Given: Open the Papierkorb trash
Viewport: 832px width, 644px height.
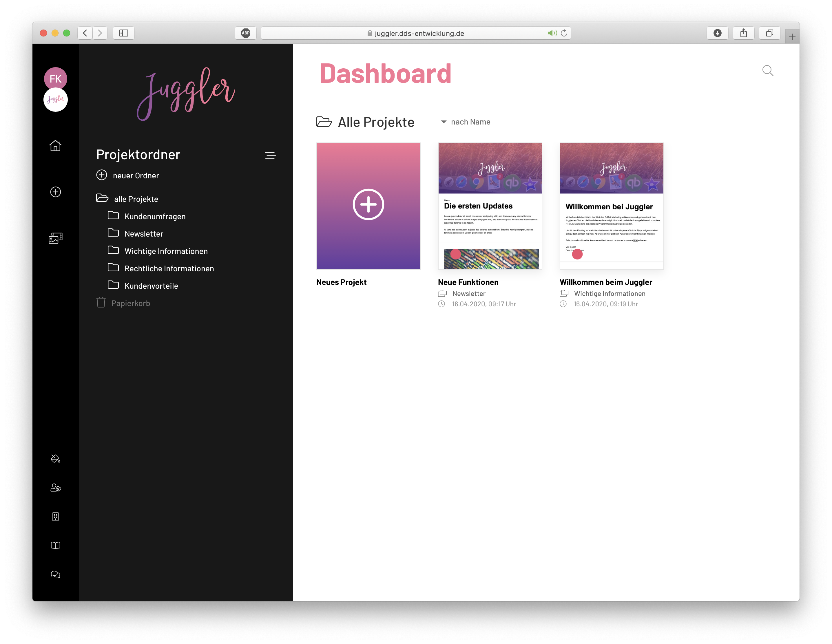Looking at the screenshot, I should pyautogui.click(x=130, y=303).
